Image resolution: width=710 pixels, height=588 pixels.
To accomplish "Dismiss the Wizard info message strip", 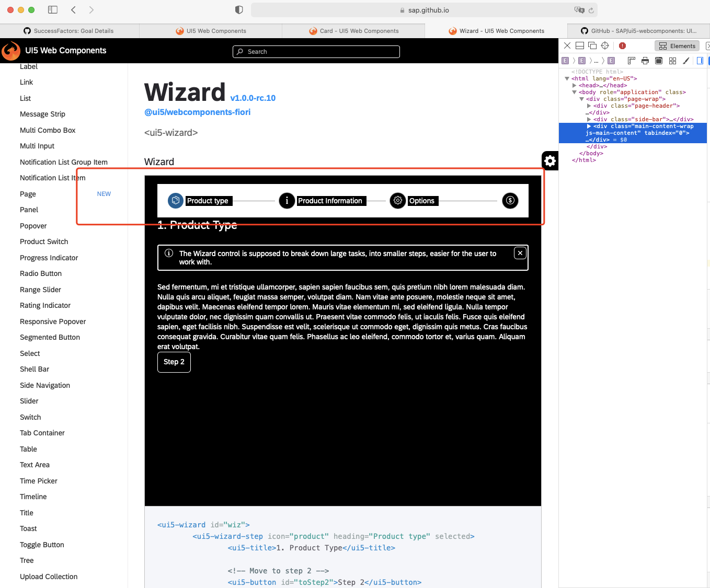I will pos(520,253).
